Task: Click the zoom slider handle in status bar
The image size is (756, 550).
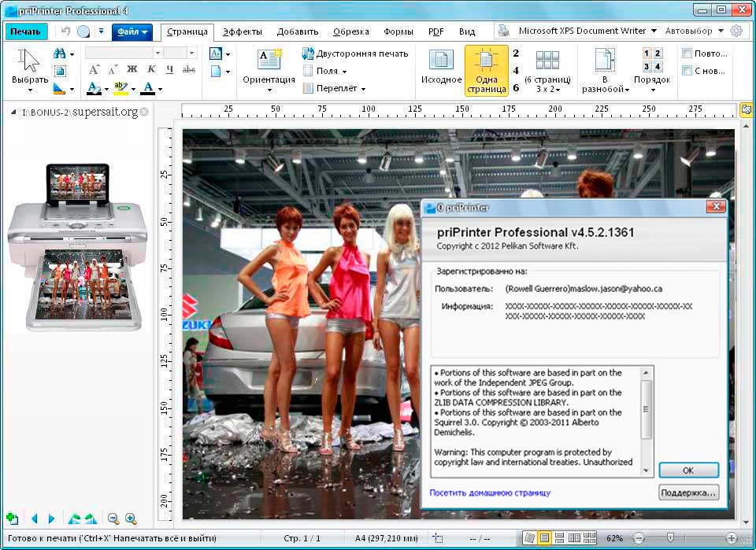Action: (669, 537)
